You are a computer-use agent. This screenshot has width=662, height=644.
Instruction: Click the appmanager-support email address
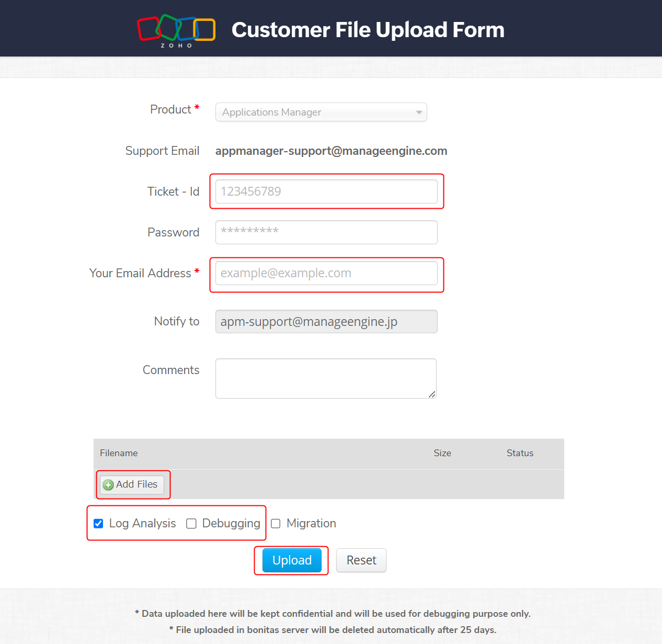pyautogui.click(x=331, y=151)
